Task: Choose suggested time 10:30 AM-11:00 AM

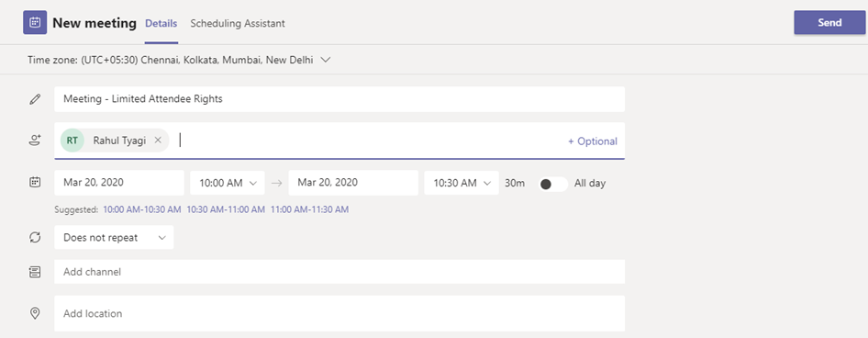Action: [226, 209]
